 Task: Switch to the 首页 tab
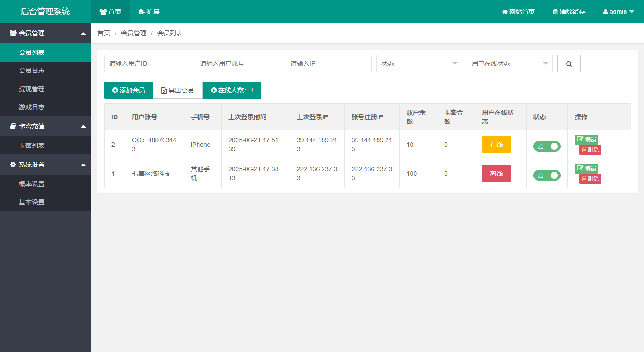point(110,12)
